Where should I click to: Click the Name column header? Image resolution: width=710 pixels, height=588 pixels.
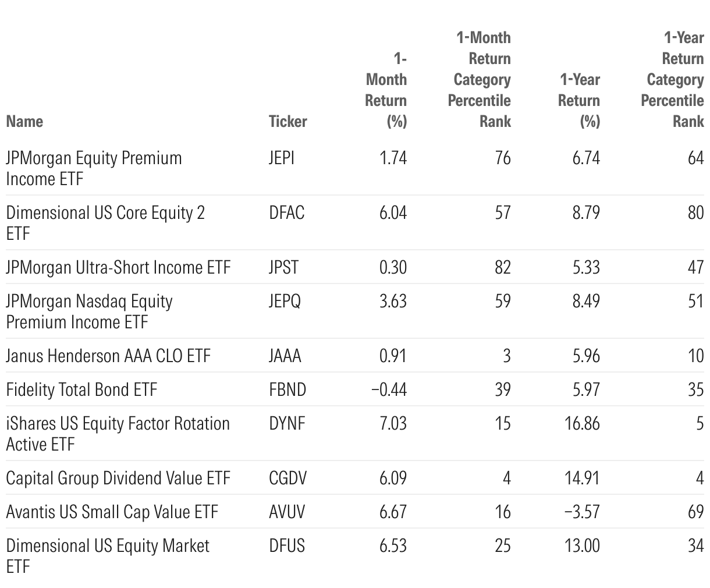click(x=24, y=121)
